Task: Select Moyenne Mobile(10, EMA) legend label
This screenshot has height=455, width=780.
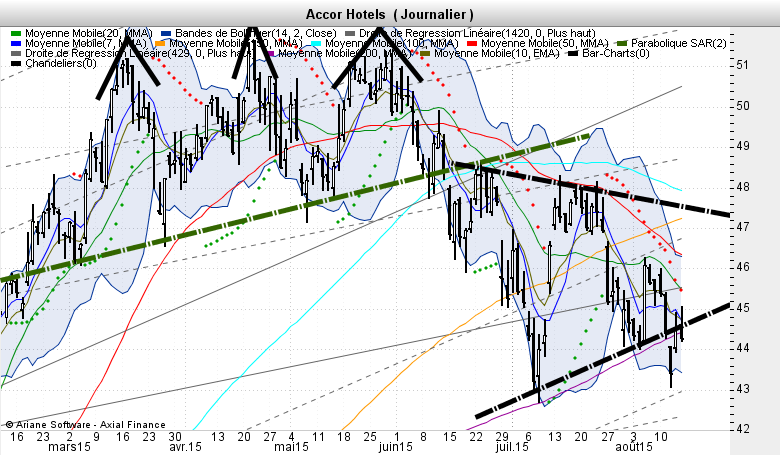Action: (496, 53)
